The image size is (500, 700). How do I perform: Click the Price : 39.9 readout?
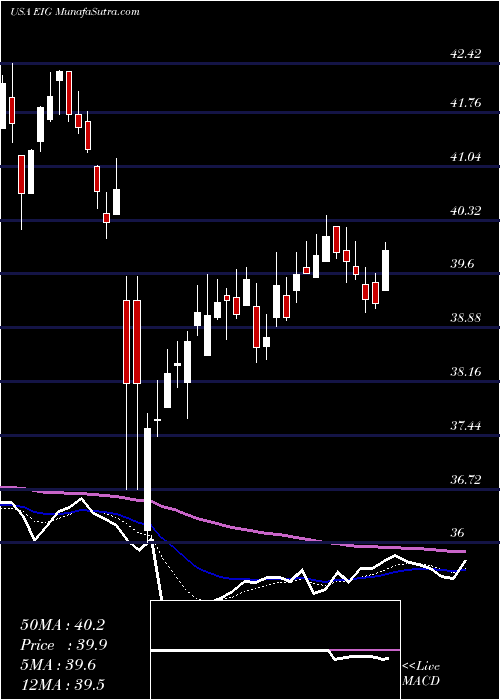(64, 645)
